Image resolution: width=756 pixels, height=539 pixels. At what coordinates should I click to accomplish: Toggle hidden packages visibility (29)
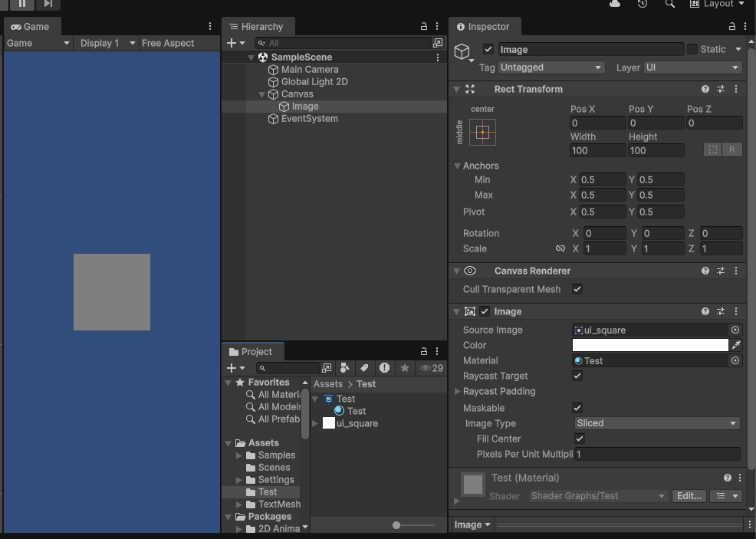click(x=432, y=368)
